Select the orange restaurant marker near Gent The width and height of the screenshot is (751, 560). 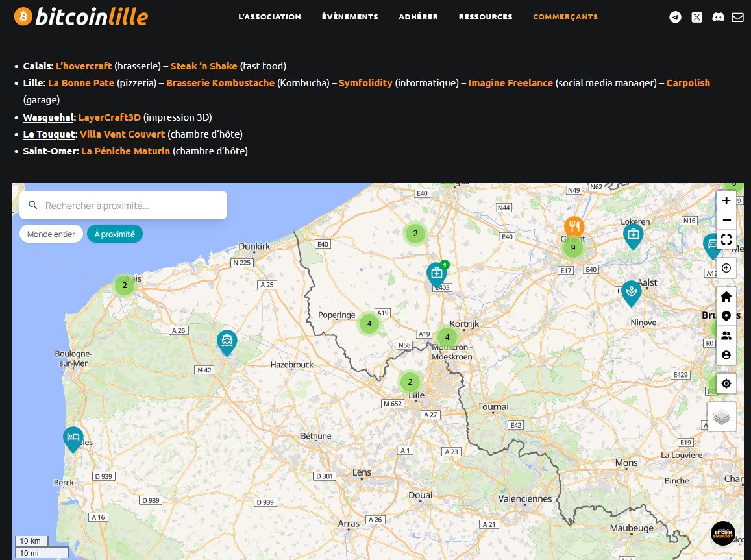click(x=574, y=227)
